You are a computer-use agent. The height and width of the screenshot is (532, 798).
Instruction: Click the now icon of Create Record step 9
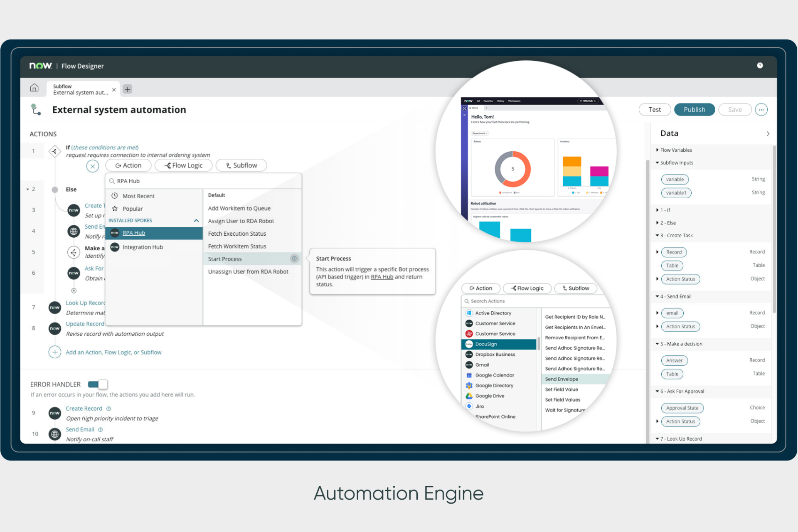coord(55,413)
